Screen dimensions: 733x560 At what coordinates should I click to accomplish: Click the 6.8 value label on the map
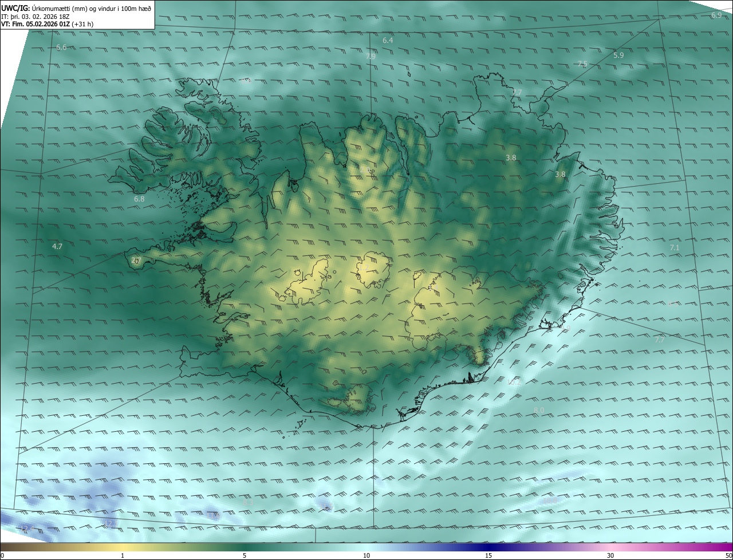tap(139, 199)
